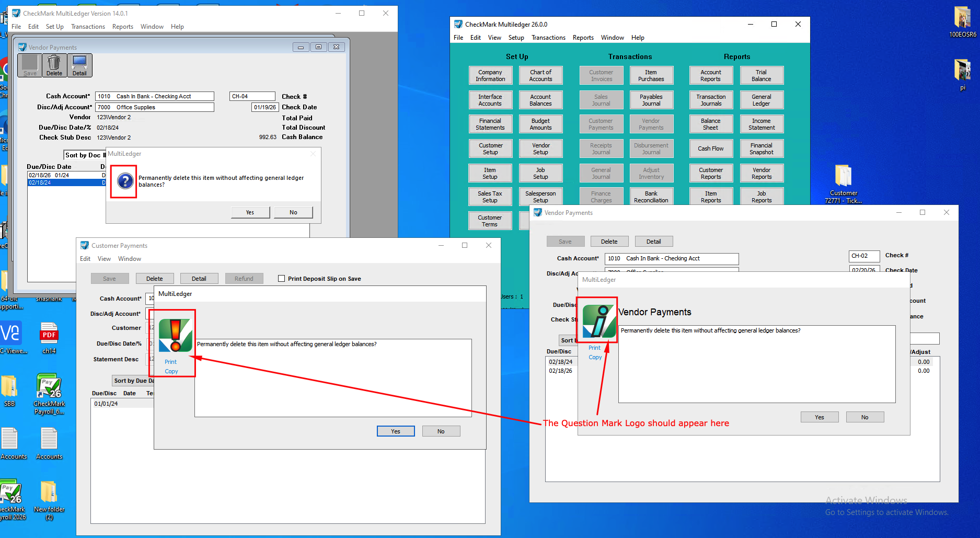Viewport: 980px width, 538px height.
Task: Open Payables Journal transaction button
Action: click(651, 100)
